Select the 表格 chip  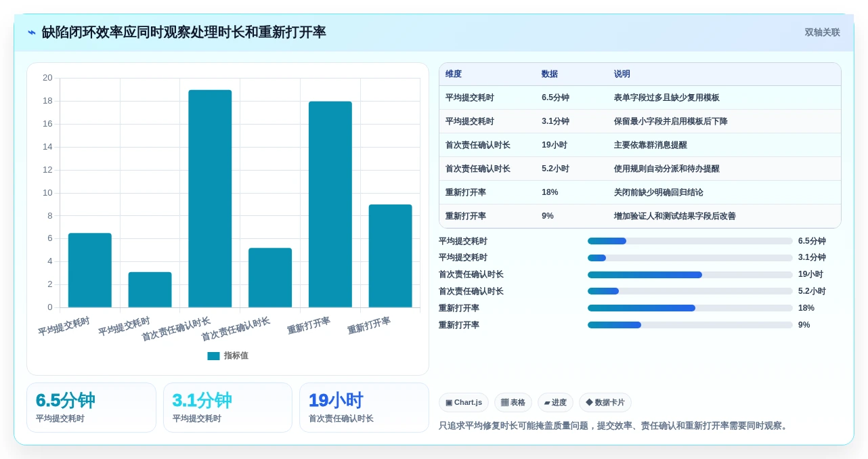pos(513,402)
